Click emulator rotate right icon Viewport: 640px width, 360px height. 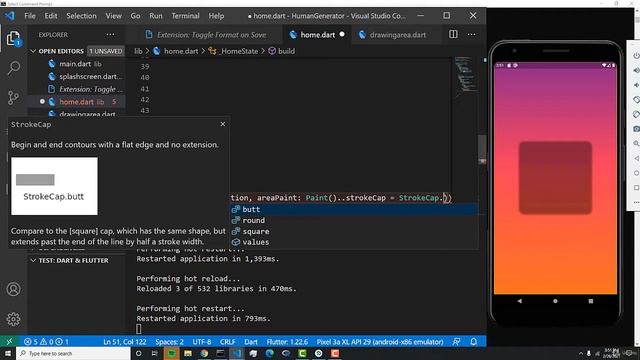tap(636, 114)
